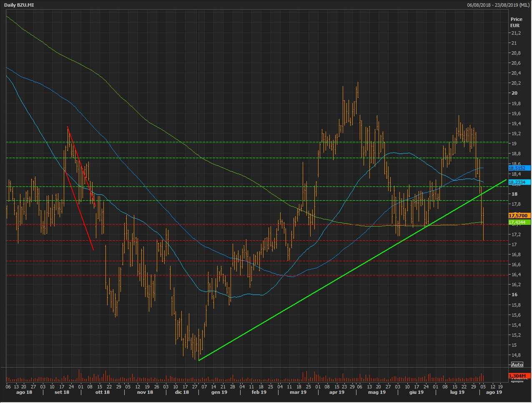Select the green dashed level at 19
This screenshot has width=532, height=403.
click(x=256, y=142)
